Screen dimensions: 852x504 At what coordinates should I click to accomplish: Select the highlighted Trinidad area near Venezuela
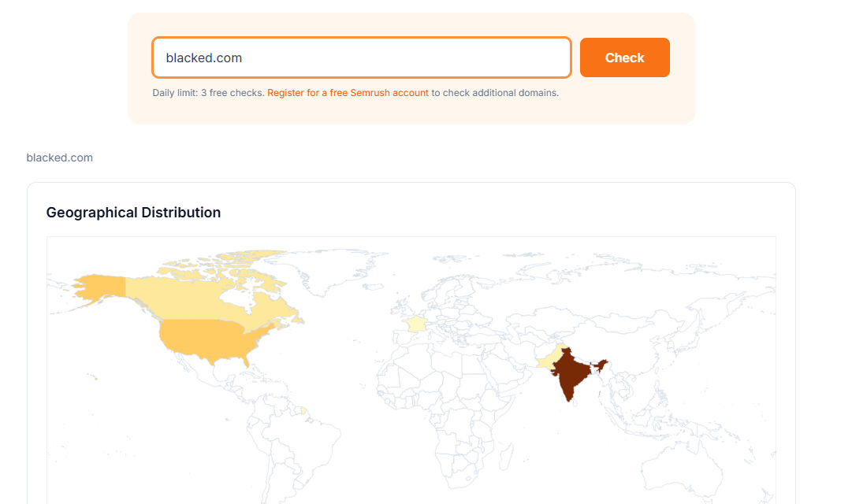pyautogui.click(x=303, y=410)
